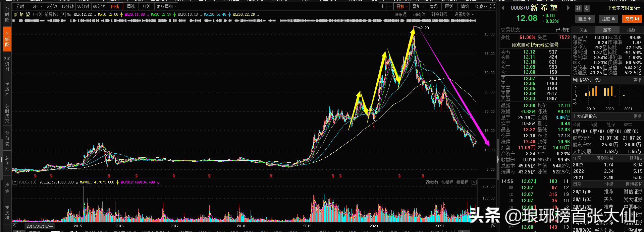This screenshot has height=232, width=644.
Task: Open 资金 sidebar panel
Action: point(7,188)
